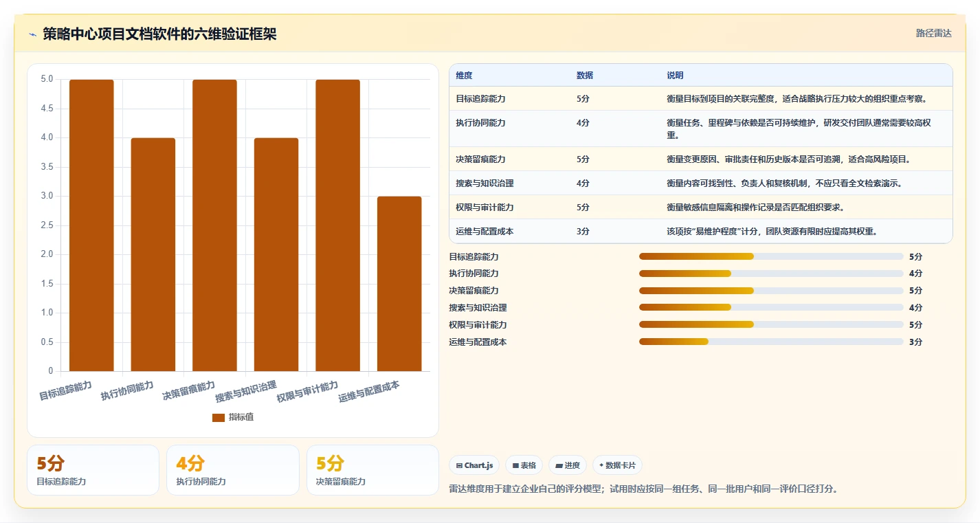Click the 路径雷达 label in the header
The image size is (980, 523).
tap(934, 33)
